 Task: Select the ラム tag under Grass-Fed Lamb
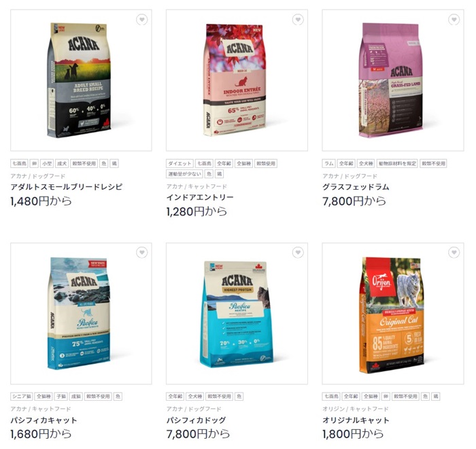[328, 163]
